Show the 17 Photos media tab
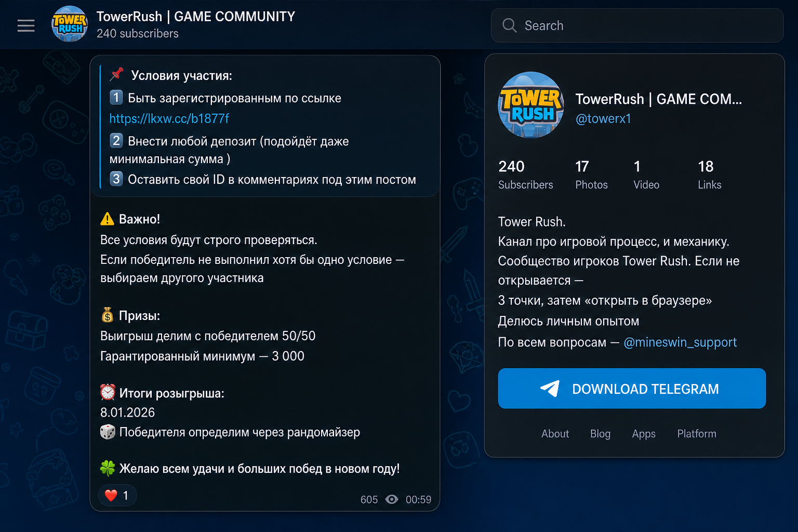798x532 pixels. 591,175
